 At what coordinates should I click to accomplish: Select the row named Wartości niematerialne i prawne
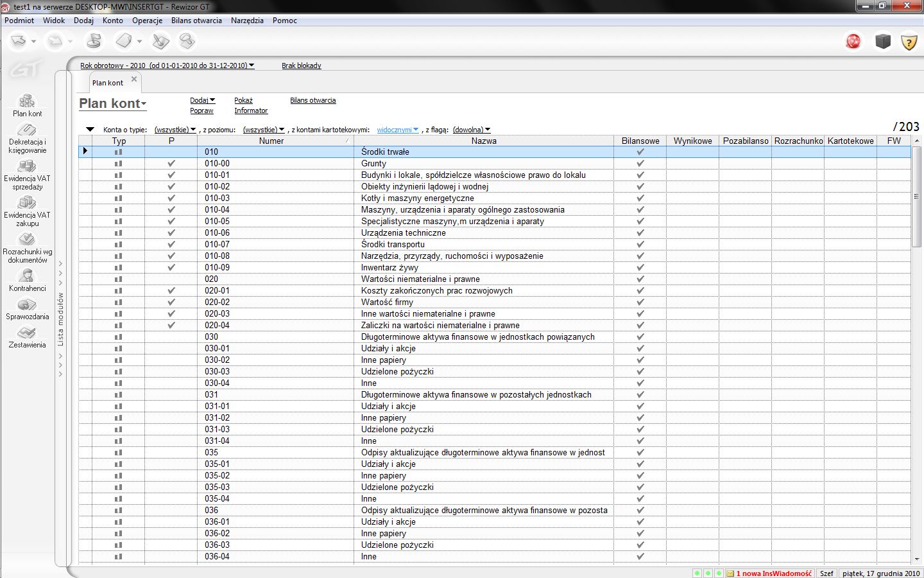click(x=494, y=279)
